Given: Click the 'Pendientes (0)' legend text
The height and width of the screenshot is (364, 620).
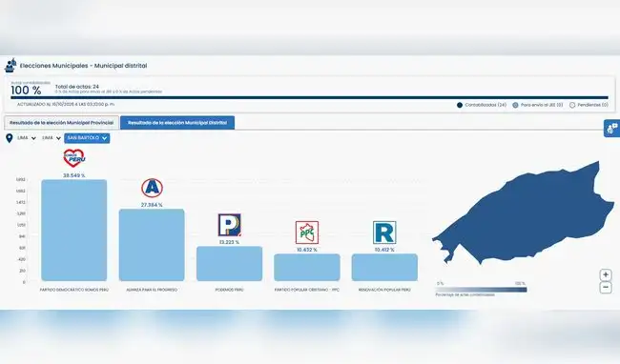Looking at the screenshot, I should tap(592, 105).
